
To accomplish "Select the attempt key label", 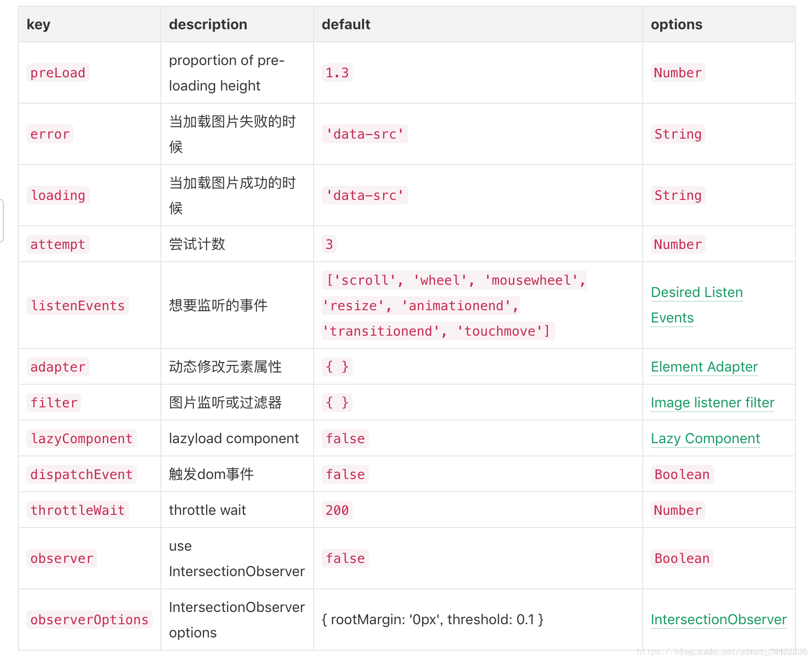I will (58, 244).
